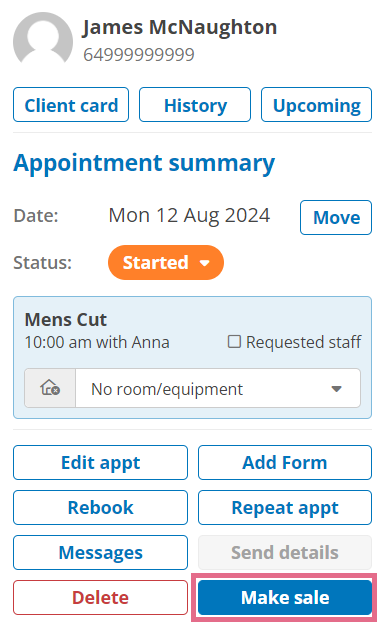The image size is (387, 628).
Task: Click the Repeat appt button
Action: point(285,507)
